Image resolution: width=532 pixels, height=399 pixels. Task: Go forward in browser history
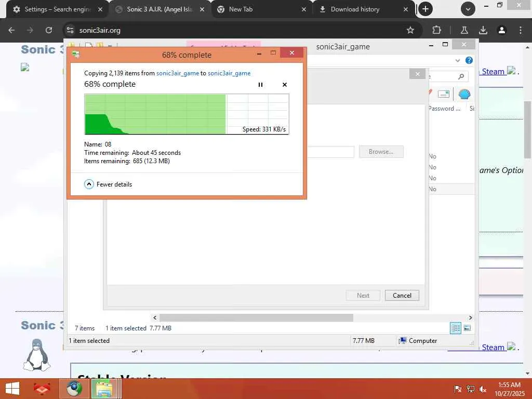pyautogui.click(x=30, y=30)
